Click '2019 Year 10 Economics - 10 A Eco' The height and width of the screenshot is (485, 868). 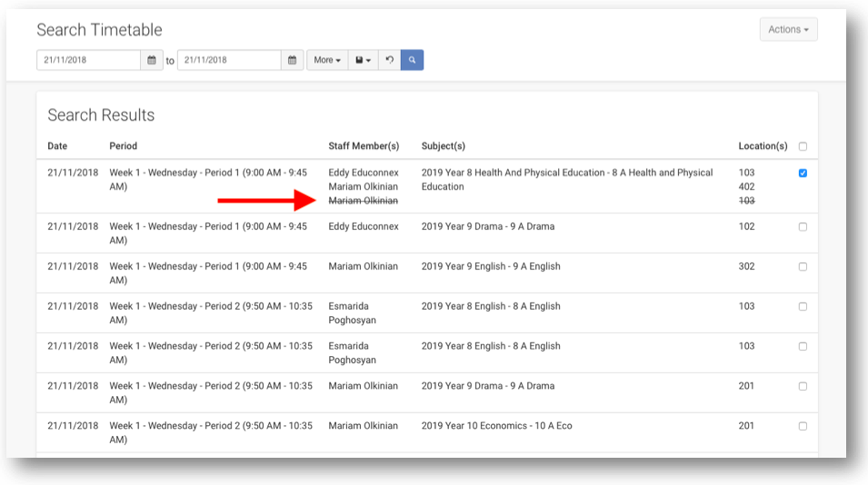pos(496,425)
